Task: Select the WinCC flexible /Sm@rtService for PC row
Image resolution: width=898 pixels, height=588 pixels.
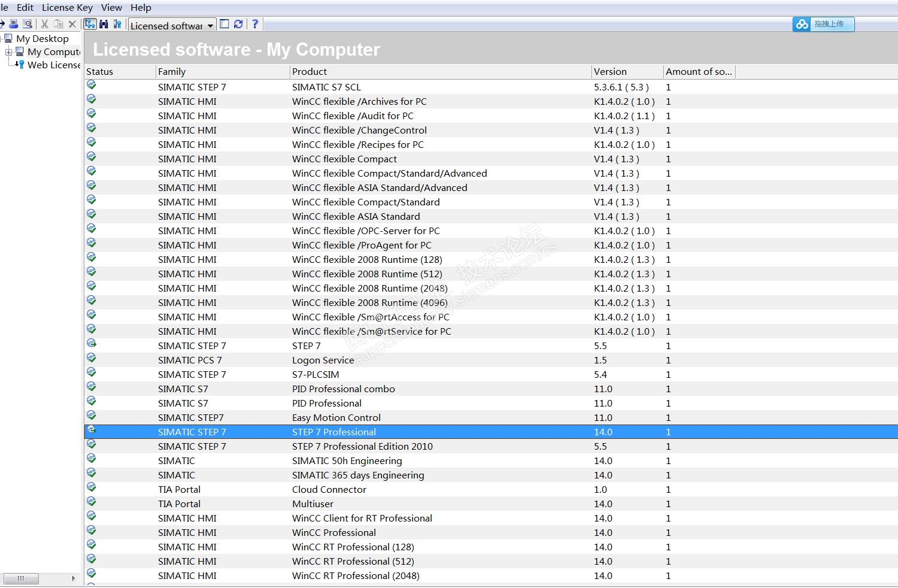Action: (x=491, y=331)
